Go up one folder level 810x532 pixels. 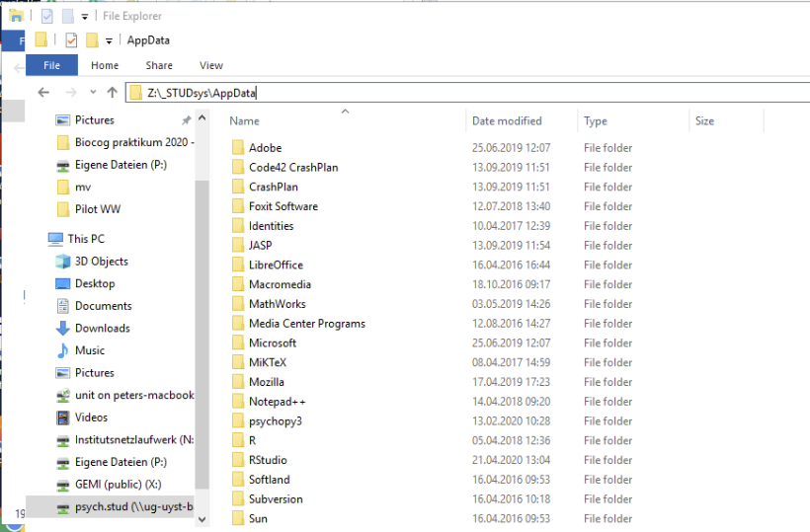pos(112,93)
